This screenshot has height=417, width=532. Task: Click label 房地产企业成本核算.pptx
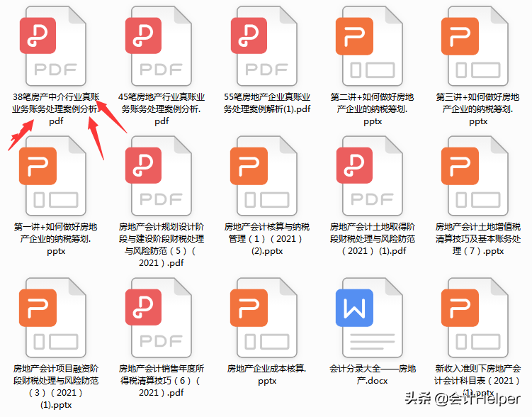point(267,374)
